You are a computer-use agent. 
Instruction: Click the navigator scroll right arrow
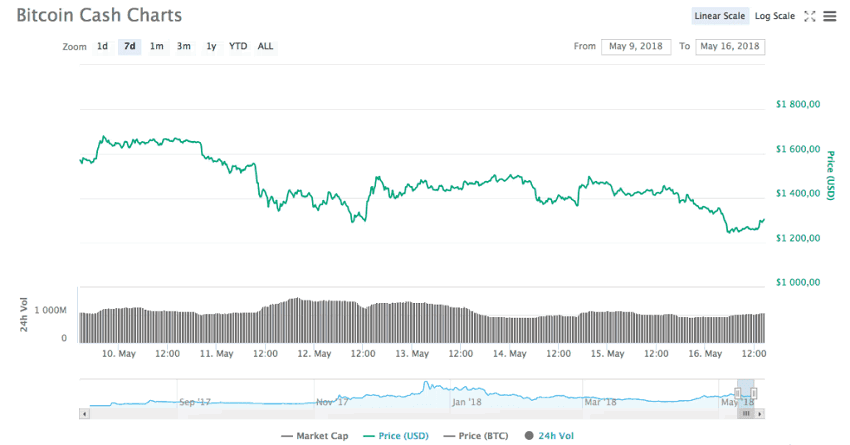click(x=760, y=412)
